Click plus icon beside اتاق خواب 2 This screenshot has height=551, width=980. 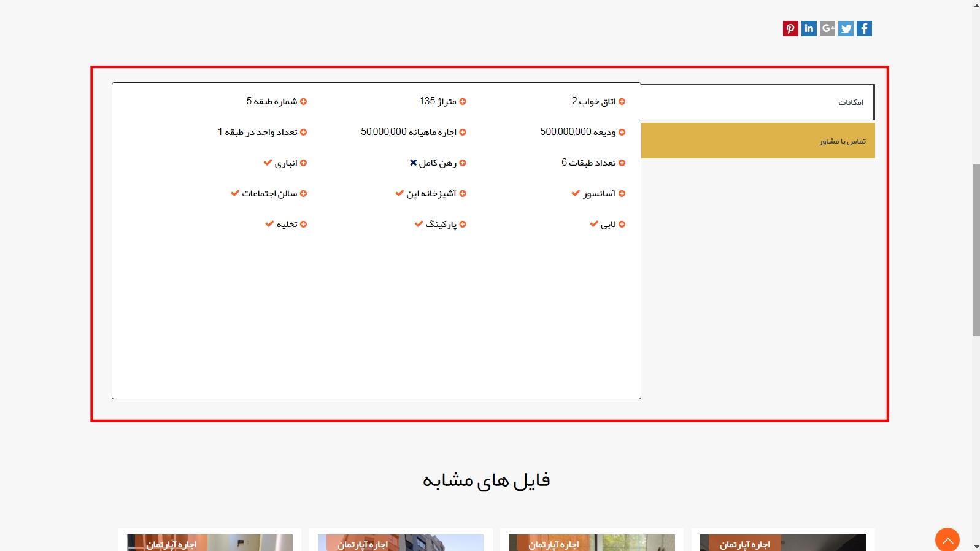[x=622, y=101]
